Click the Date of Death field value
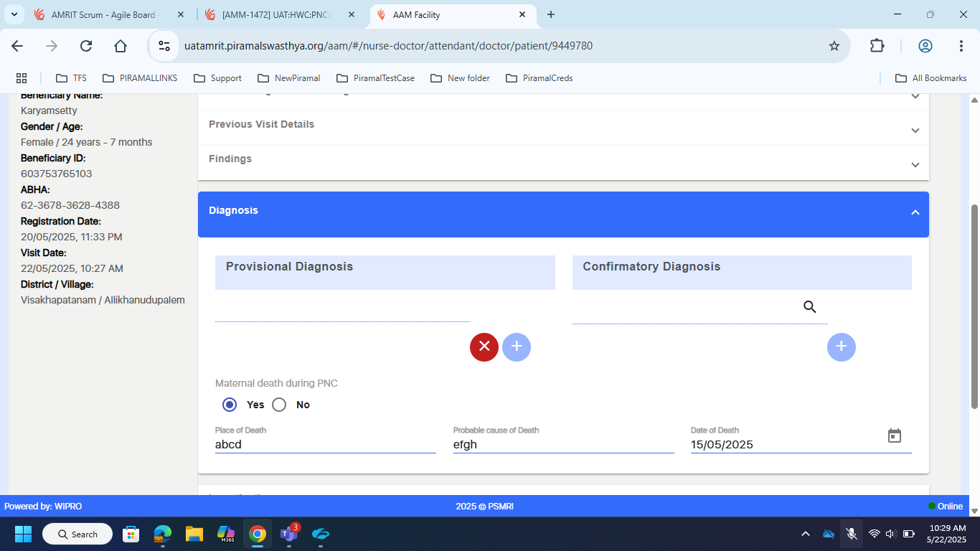The image size is (980, 551). (722, 445)
